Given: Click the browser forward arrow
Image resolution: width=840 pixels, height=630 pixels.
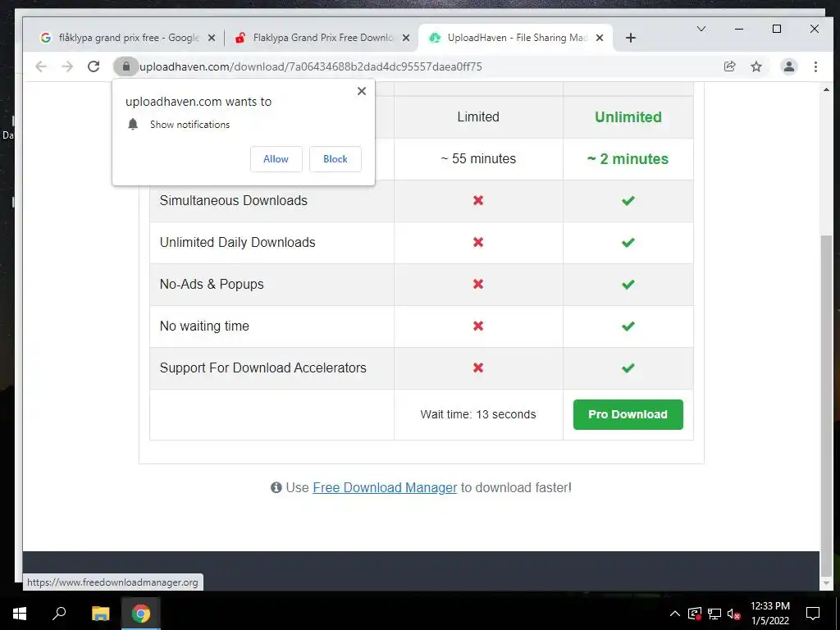Looking at the screenshot, I should 67,66.
